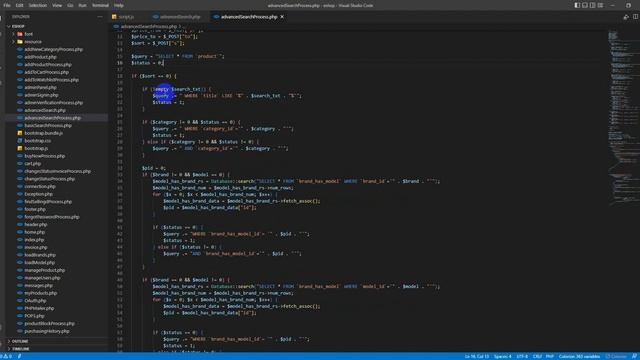Open basicSearchProcess.php file
640x360 pixels.
(x=48, y=125)
